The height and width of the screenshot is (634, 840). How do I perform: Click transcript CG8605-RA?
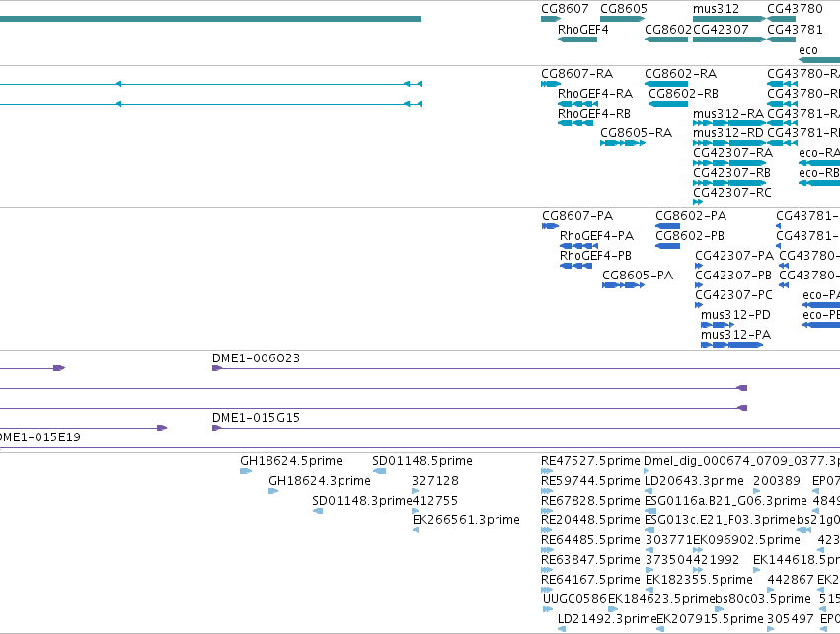click(x=623, y=143)
